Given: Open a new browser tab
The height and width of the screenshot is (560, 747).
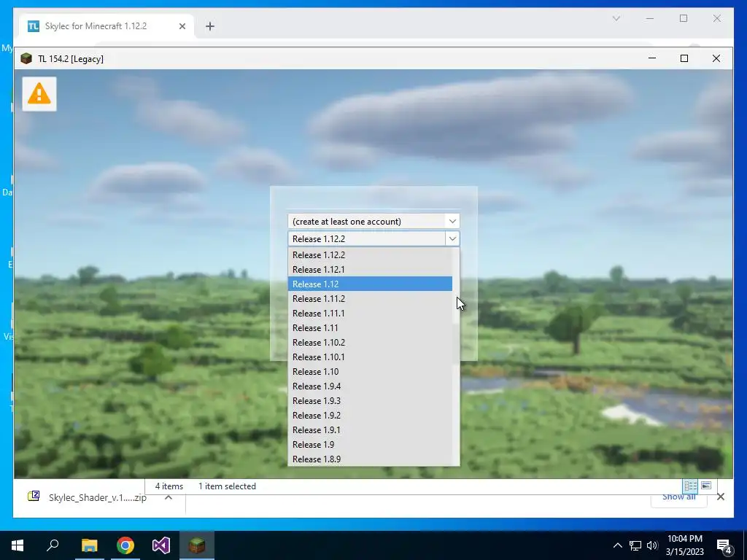Looking at the screenshot, I should pos(210,26).
